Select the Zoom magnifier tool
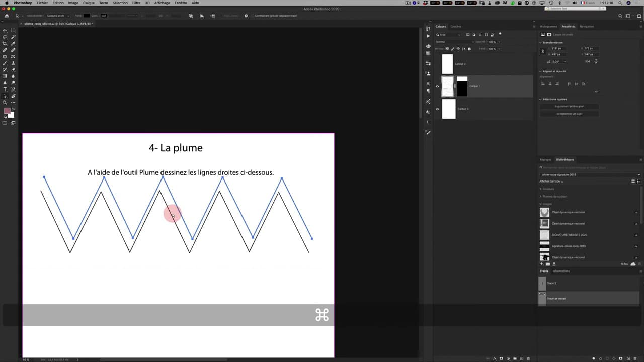Image resolution: width=644 pixels, height=362 pixels. coord(5,103)
